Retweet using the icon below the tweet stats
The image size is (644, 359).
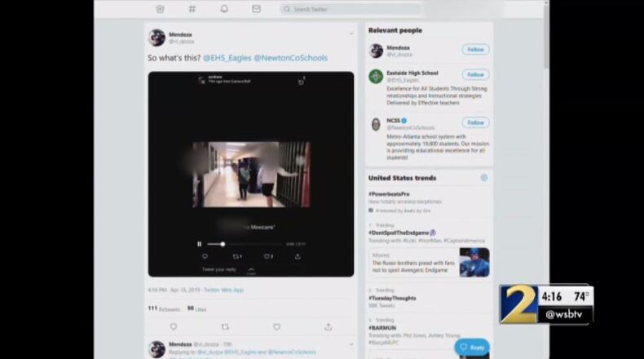(225, 327)
